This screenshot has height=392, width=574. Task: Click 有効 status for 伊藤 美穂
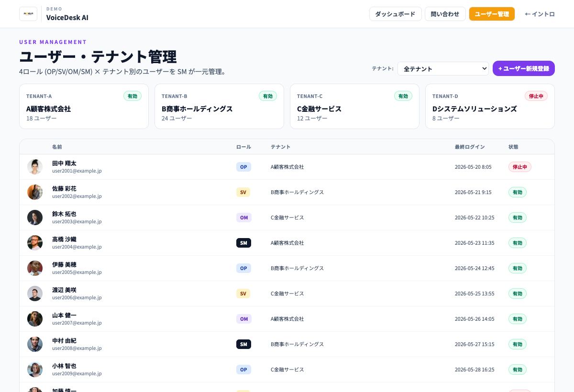click(518, 268)
